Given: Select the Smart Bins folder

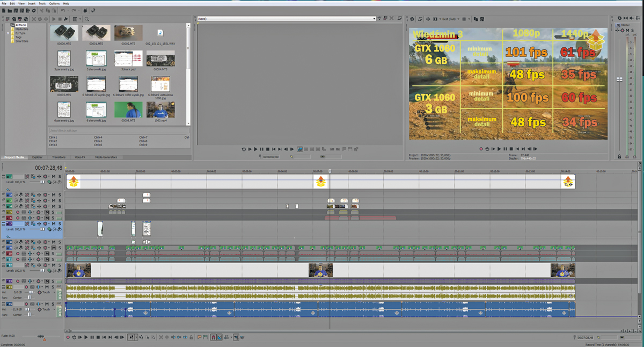Looking at the screenshot, I should [x=21, y=41].
